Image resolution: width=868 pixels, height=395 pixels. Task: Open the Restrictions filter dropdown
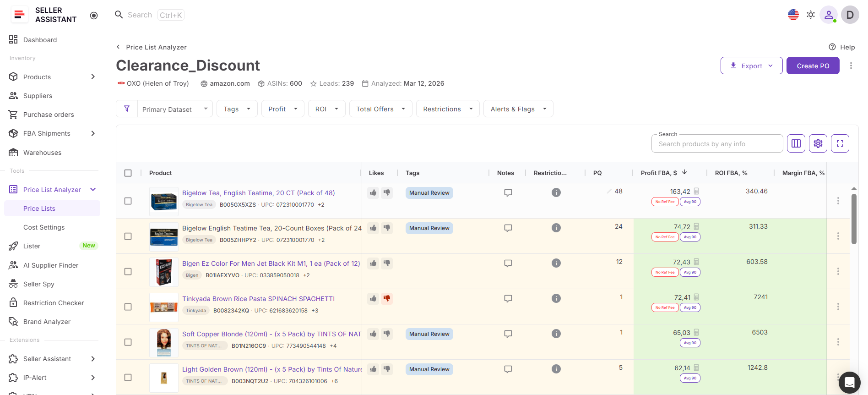click(x=448, y=109)
